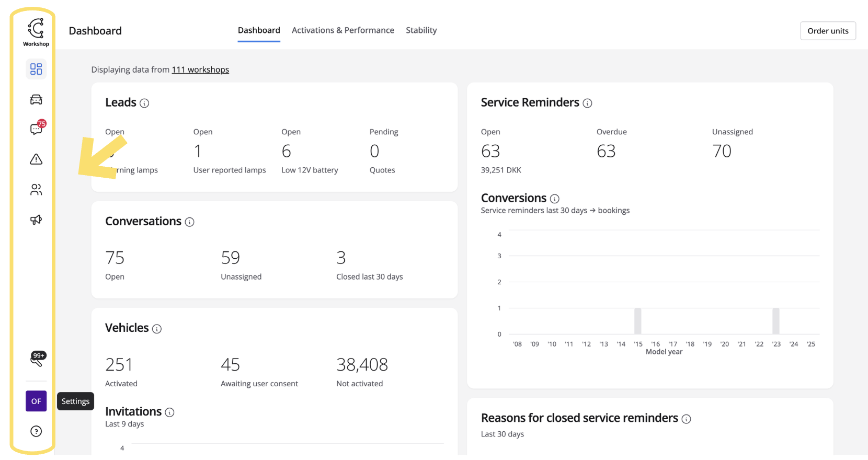Open the Vehicles car icon in sidebar
Screen dimensions: 868x460
tap(36, 99)
